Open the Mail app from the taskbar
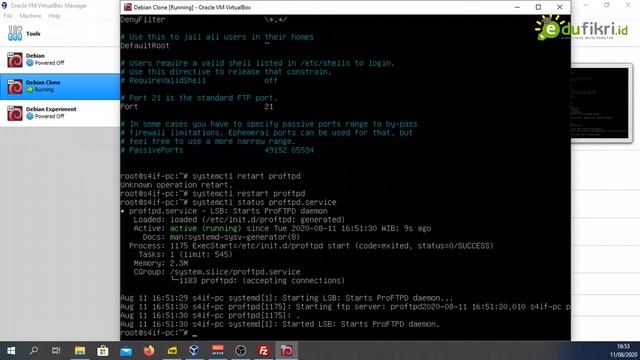Viewport: 640px width, 360px height. 126,351
